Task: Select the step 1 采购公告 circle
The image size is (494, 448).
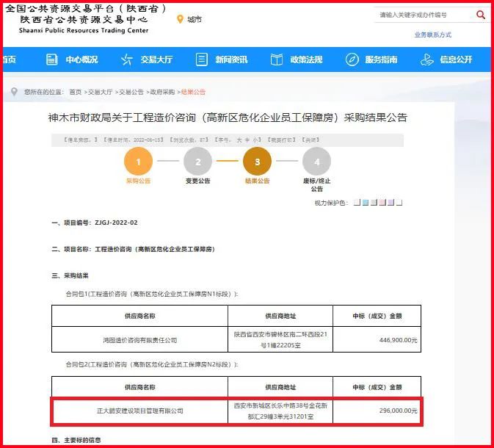Action: tap(138, 161)
